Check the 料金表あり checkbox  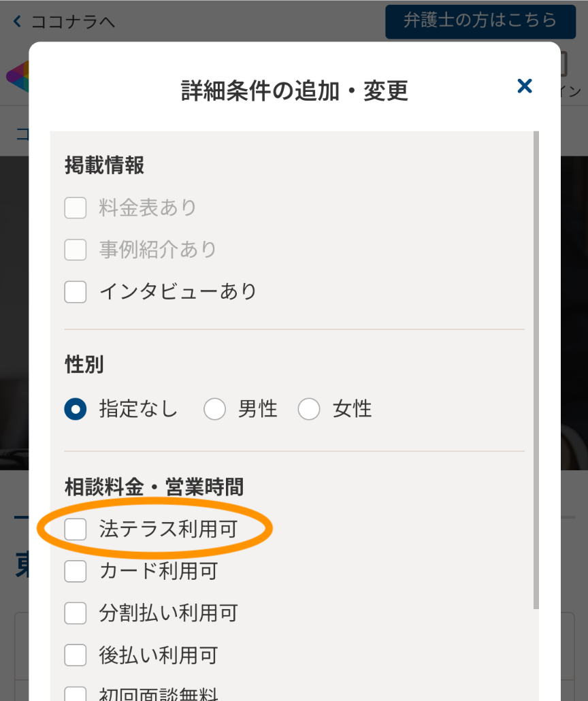[x=76, y=208]
